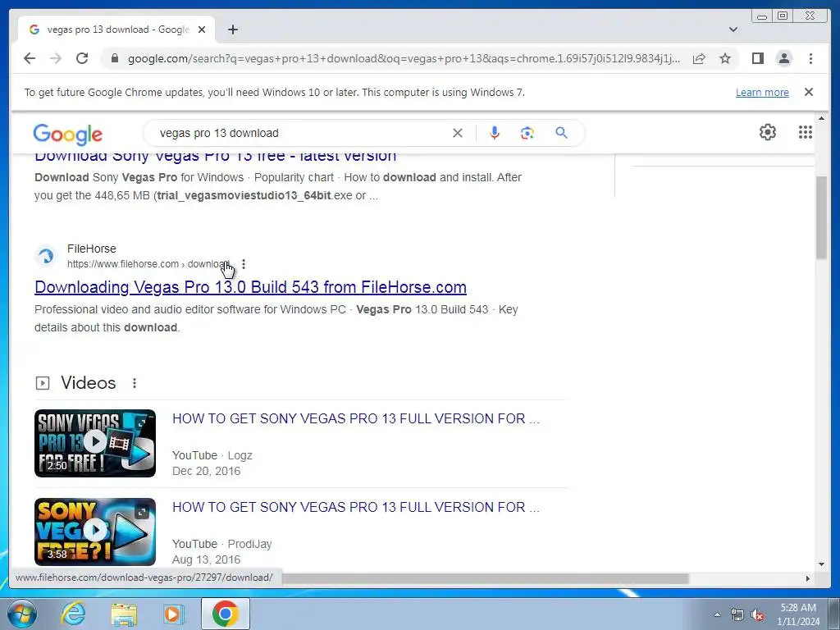The width and height of the screenshot is (840, 630).
Task: Click the browser forward arrow
Action: (x=56, y=58)
